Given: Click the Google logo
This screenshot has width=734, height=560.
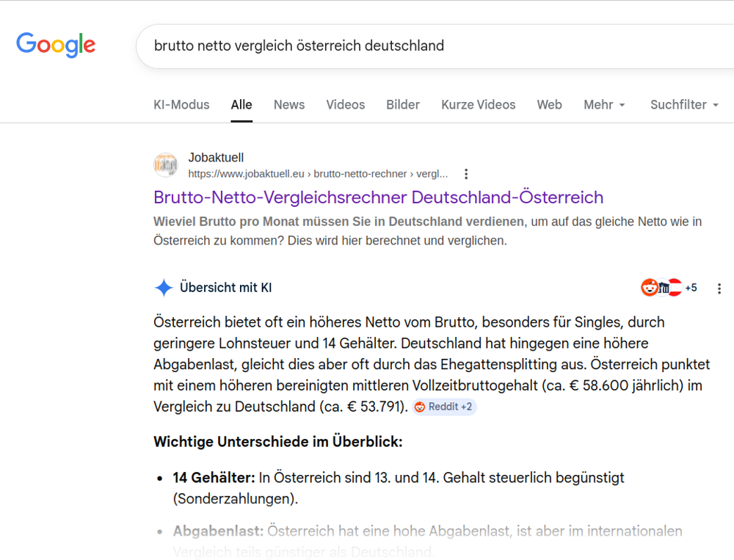Looking at the screenshot, I should [56, 45].
